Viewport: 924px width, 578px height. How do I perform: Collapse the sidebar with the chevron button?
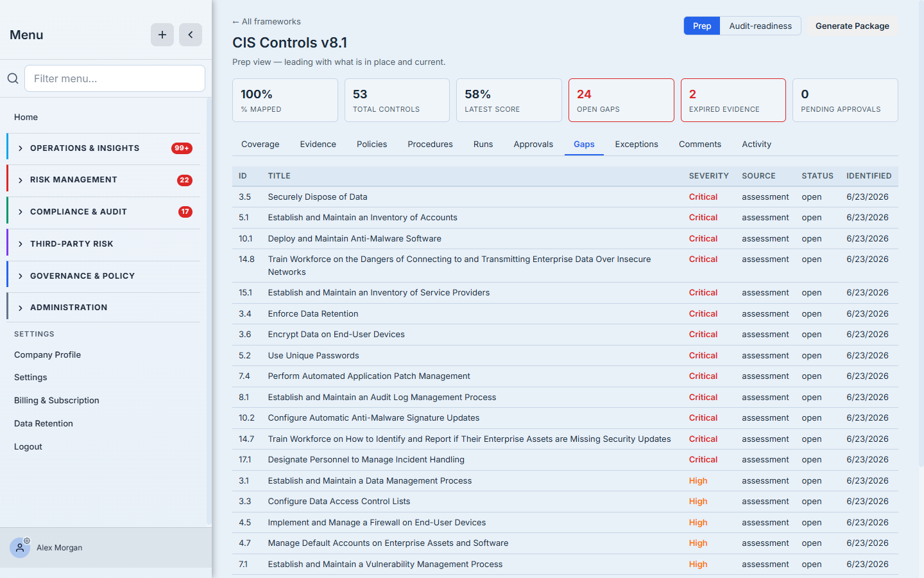click(x=191, y=35)
